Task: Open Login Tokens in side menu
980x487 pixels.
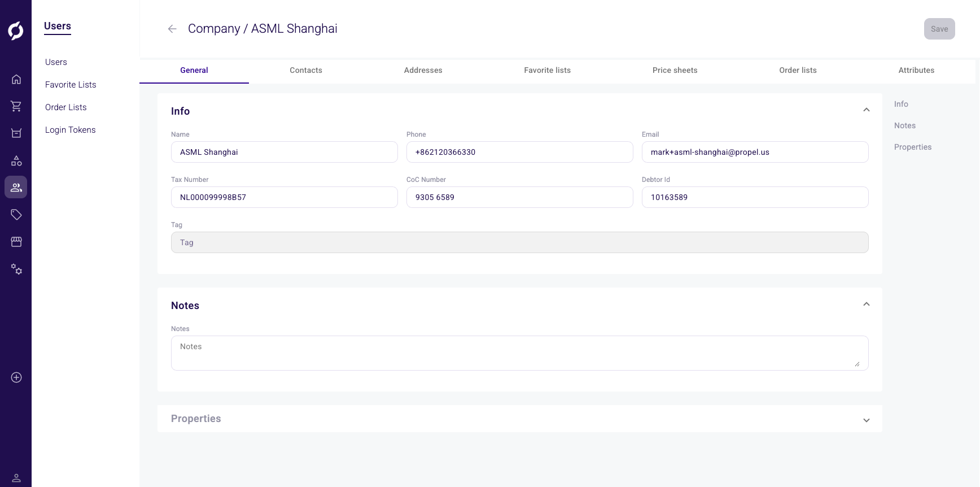Action: pyautogui.click(x=71, y=130)
